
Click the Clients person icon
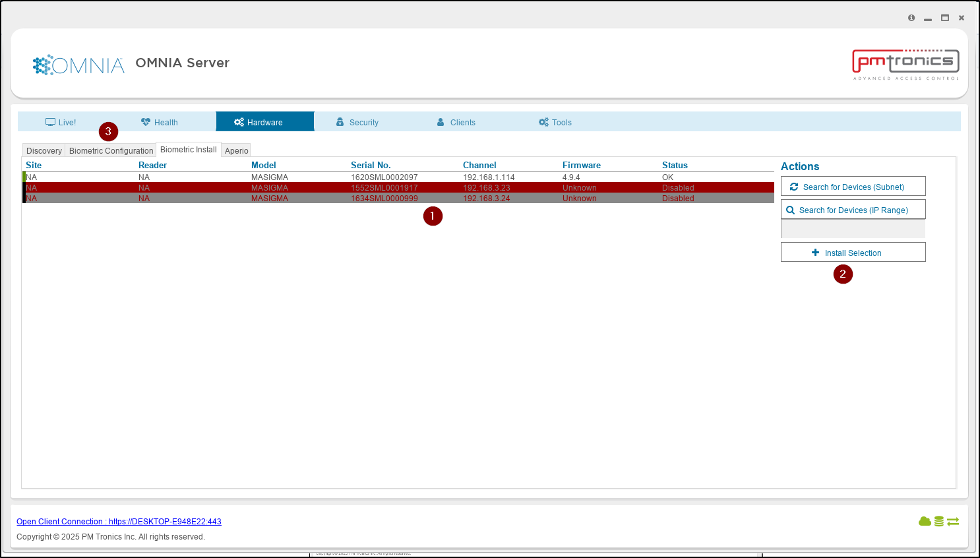tap(441, 122)
